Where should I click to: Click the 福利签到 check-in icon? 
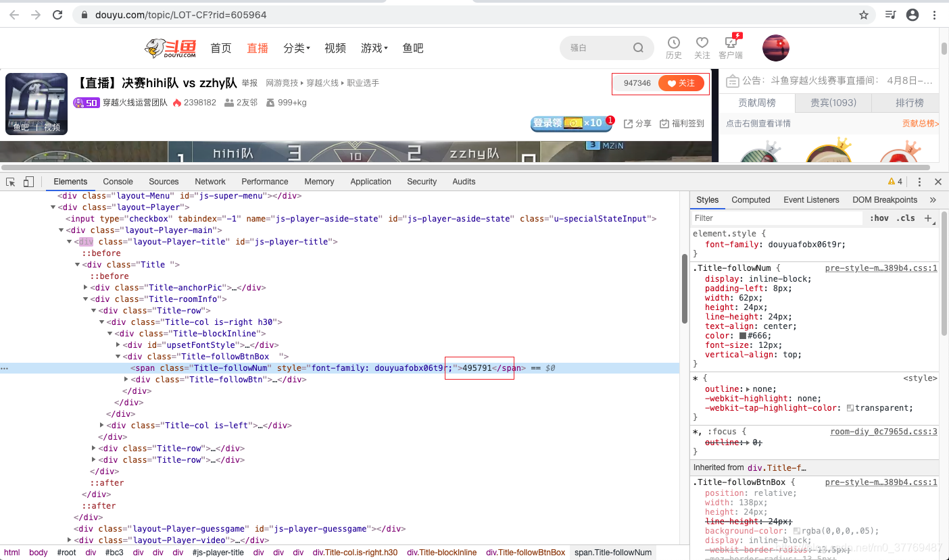[664, 124]
